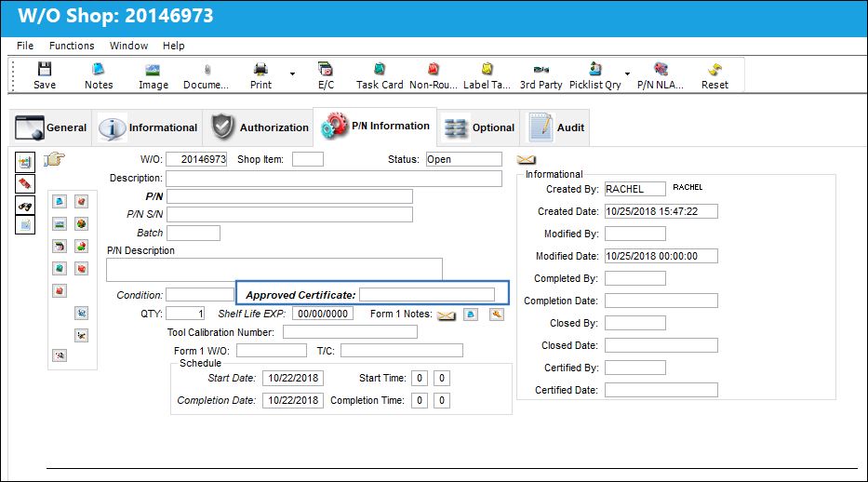
Task: Click the P/N Description text box
Action: click(x=274, y=269)
